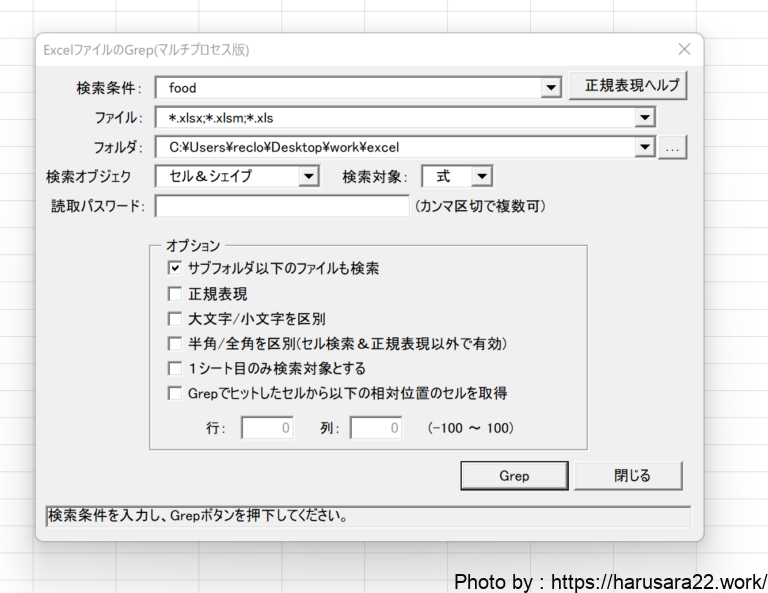Expand the 検索条件 dropdown arrow
Viewport: 768px width, 593px height.
[x=550, y=88]
